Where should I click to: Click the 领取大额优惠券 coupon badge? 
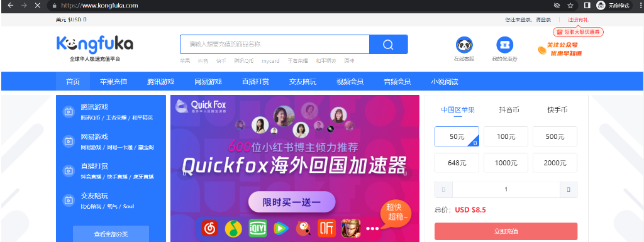[x=579, y=32]
